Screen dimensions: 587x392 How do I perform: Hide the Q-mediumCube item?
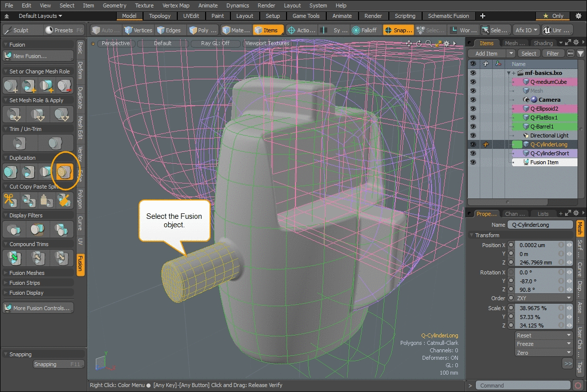click(473, 82)
